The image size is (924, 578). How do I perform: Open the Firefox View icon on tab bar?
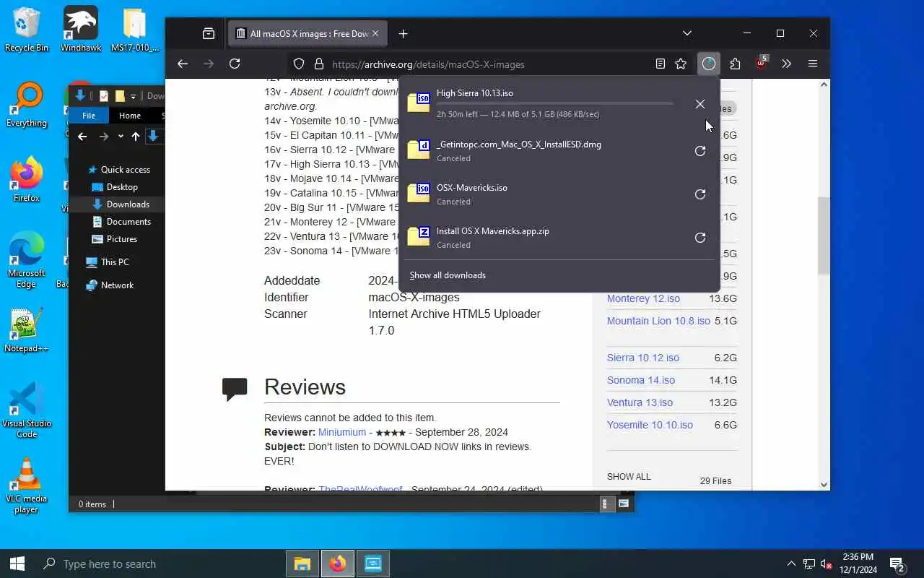coord(209,33)
